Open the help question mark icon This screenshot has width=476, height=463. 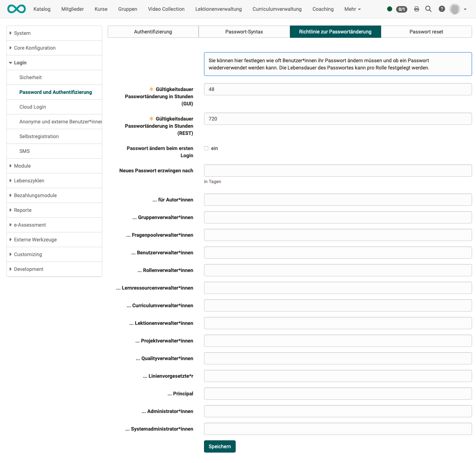tap(442, 9)
